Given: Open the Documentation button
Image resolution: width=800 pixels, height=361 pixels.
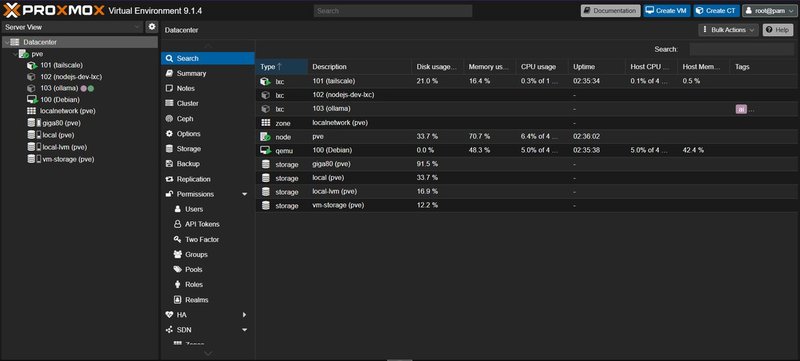Looking at the screenshot, I should [x=610, y=10].
